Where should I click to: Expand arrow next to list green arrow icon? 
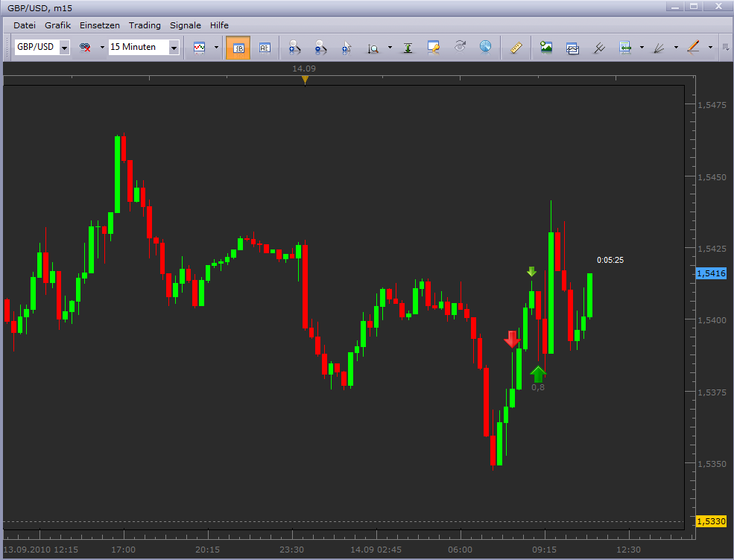pos(642,47)
